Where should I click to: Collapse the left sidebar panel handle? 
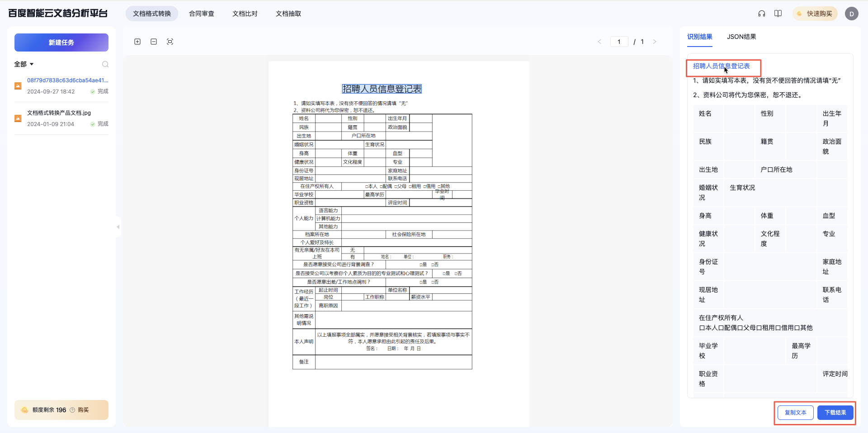pos(118,227)
